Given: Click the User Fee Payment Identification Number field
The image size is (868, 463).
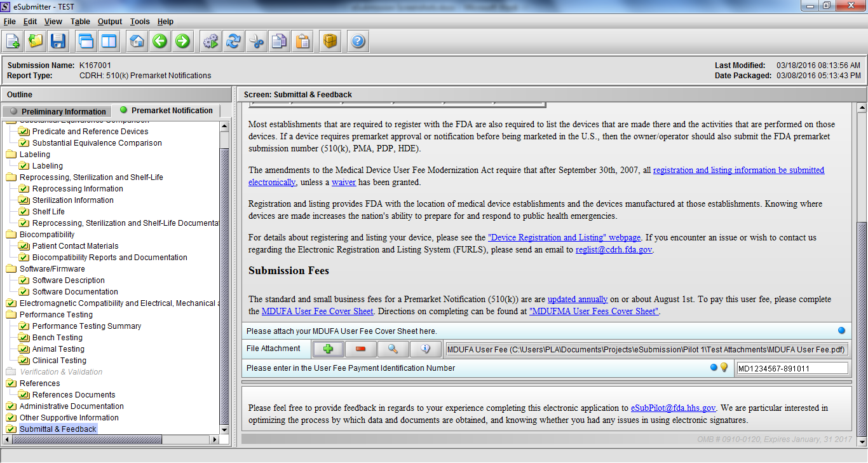Looking at the screenshot, I should (792, 368).
